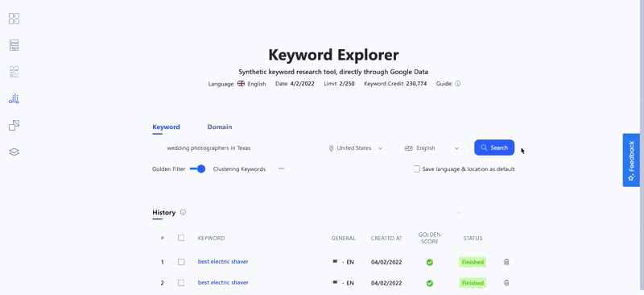
Task: Click the Finished status badge in row 2
Action: coord(473,283)
